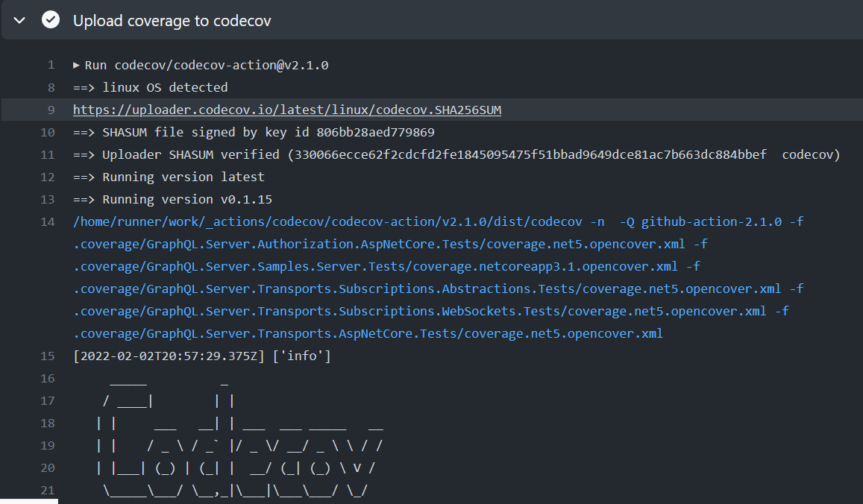Image resolution: width=863 pixels, height=504 pixels.
Task: Click the success checkmark status icon
Action: tap(51, 20)
